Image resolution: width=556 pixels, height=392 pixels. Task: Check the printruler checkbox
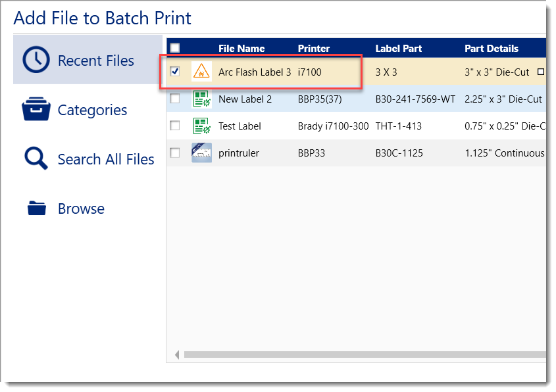[175, 153]
